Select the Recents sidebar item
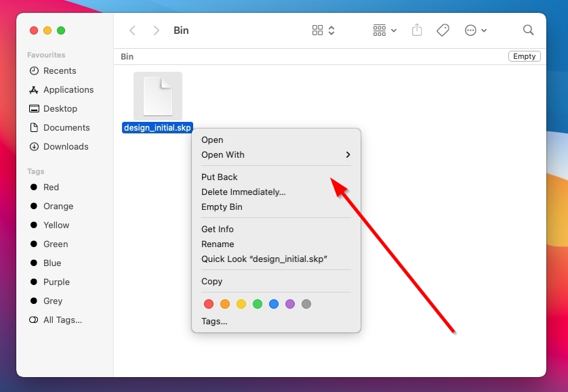The image size is (568, 392). coord(60,70)
